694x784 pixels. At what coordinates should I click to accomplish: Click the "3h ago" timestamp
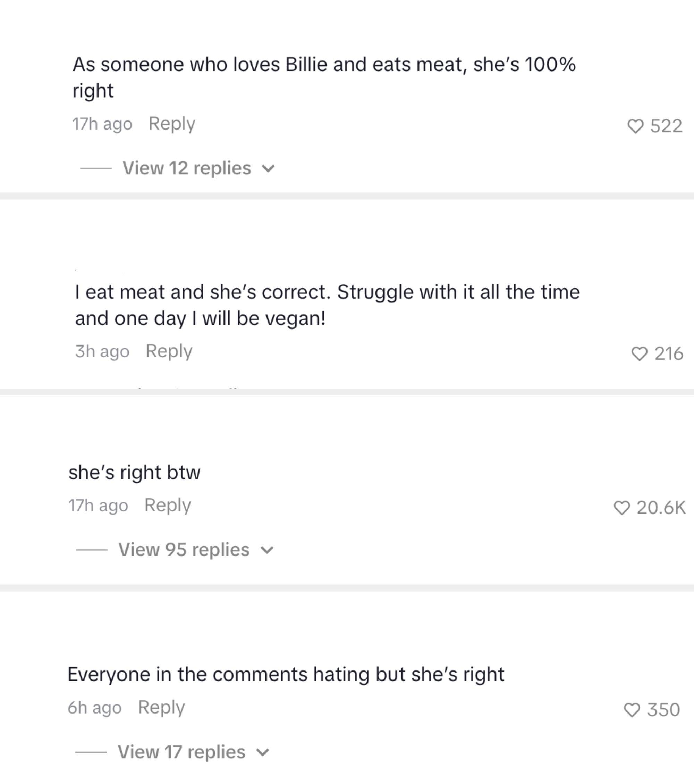coord(102,351)
